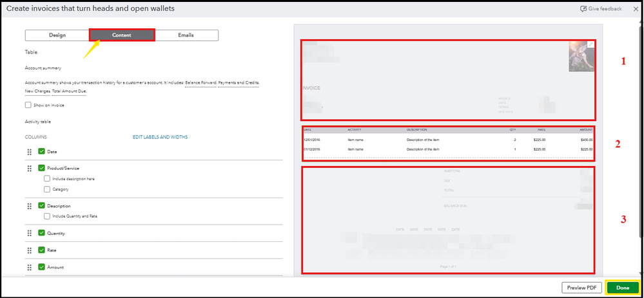The width and height of the screenshot is (644, 298).
Task: Click Edit Labels and Widths link
Action: 160,137
